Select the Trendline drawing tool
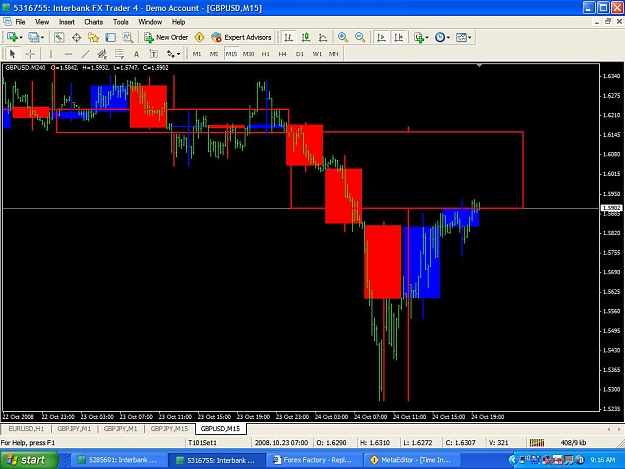The height and width of the screenshot is (469, 625). (85, 54)
